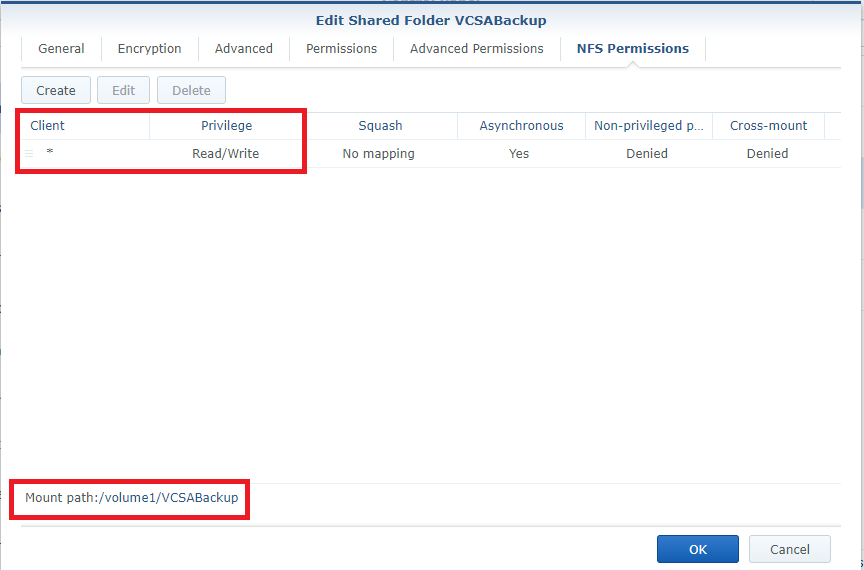Click the Asynchronous column header
864x570 pixels.
pyautogui.click(x=521, y=126)
